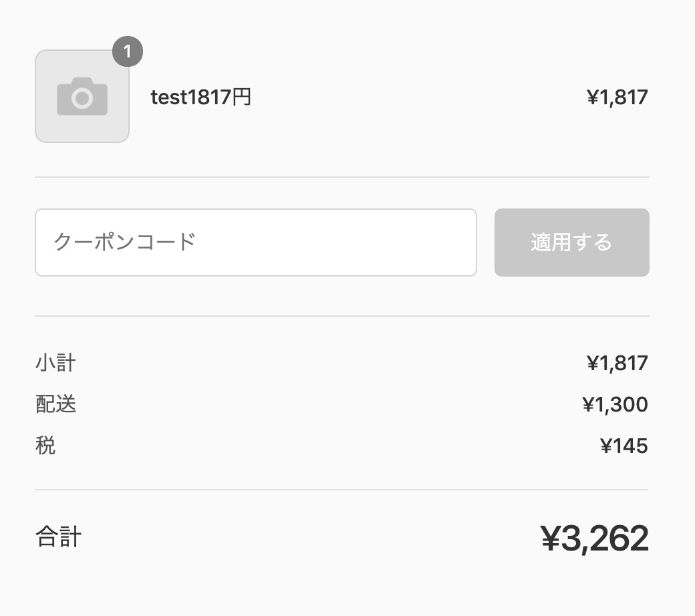Click the camera placeholder icon
This screenshot has width=695, height=616.
click(x=82, y=97)
